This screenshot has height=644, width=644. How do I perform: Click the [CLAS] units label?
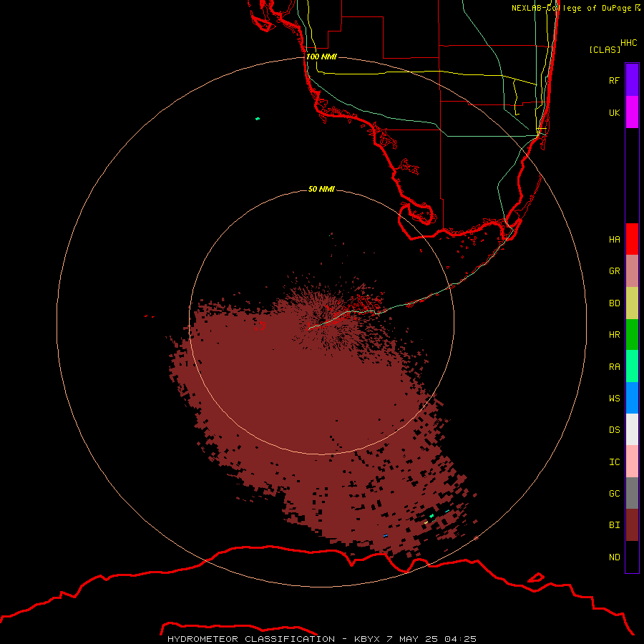click(605, 49)
